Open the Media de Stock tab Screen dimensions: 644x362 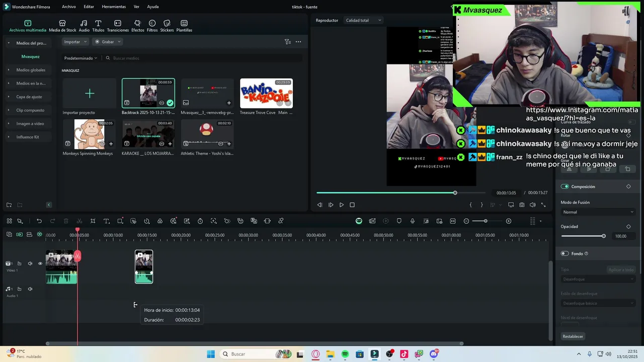click(x=62, y=26)
